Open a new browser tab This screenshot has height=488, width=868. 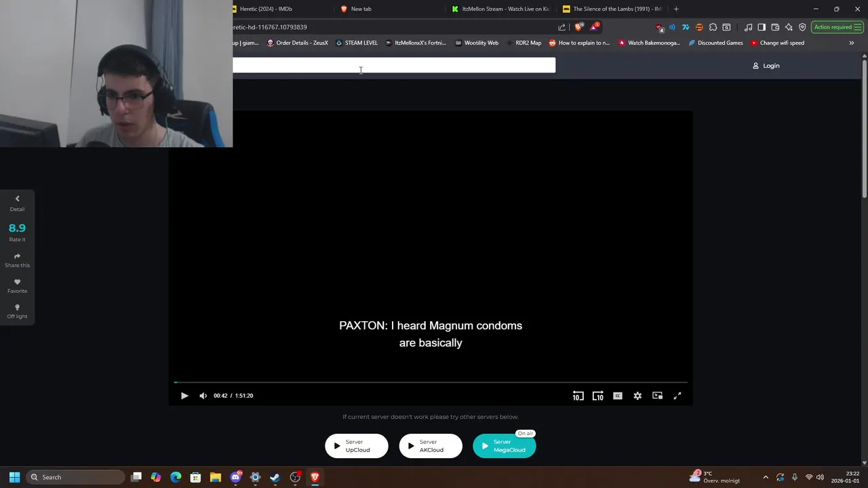click(676, 9)
